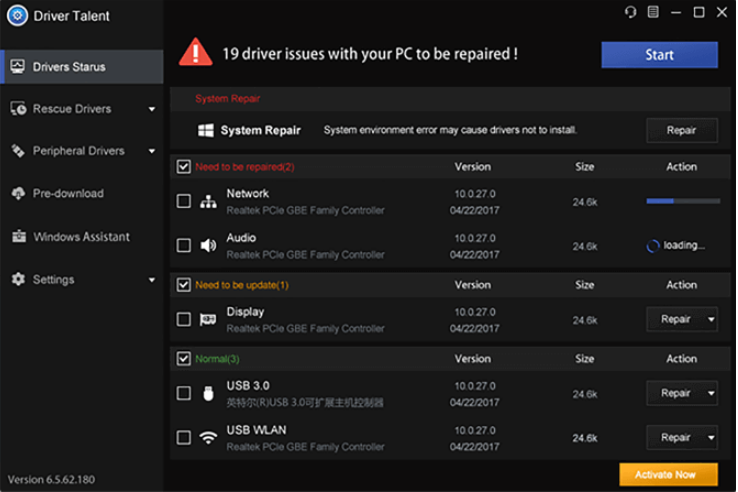The image size is (738, 492).
Task: Click the USB WLAN wifi icon
Action: 208,437
